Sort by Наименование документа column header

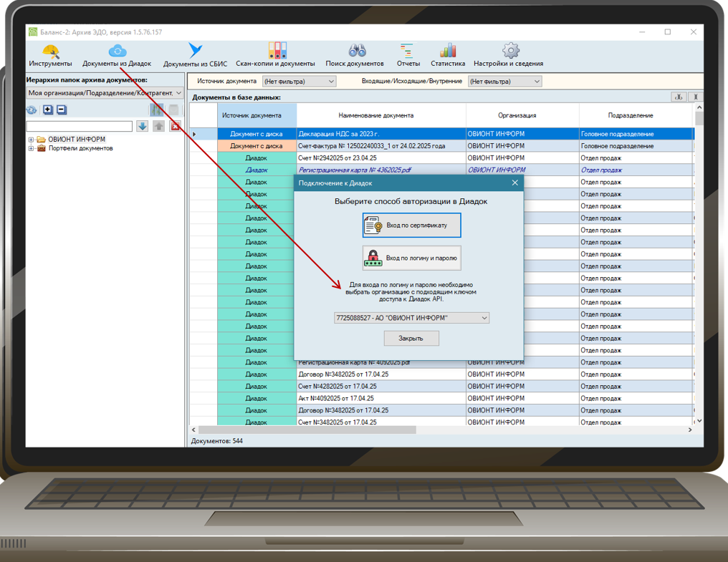point(381,115)
